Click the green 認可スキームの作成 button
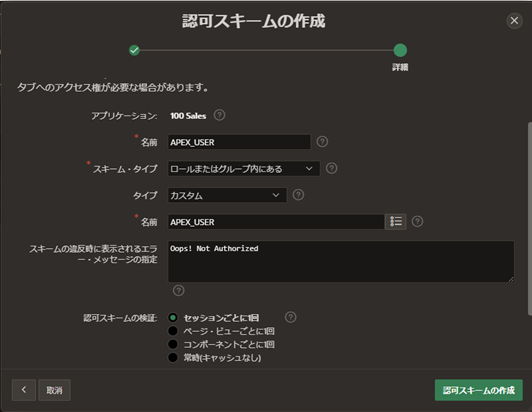Screen dimensions: 532x412 pos(479,390)
